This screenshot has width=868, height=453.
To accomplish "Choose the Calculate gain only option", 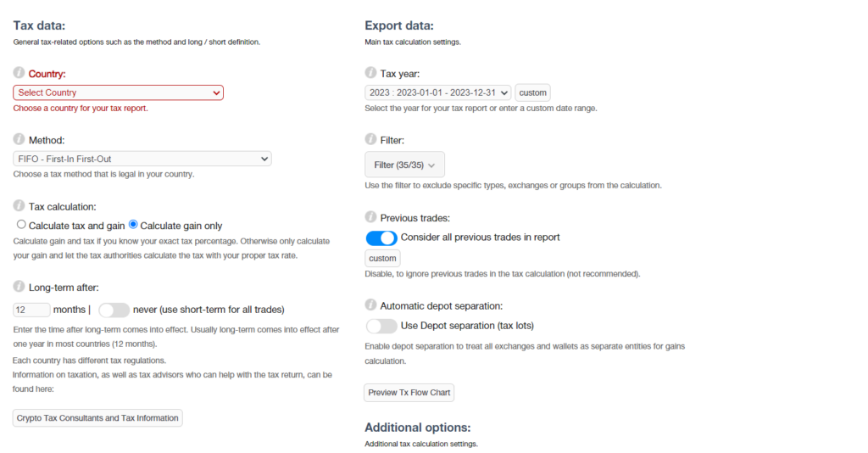I will tap(133, 224).
